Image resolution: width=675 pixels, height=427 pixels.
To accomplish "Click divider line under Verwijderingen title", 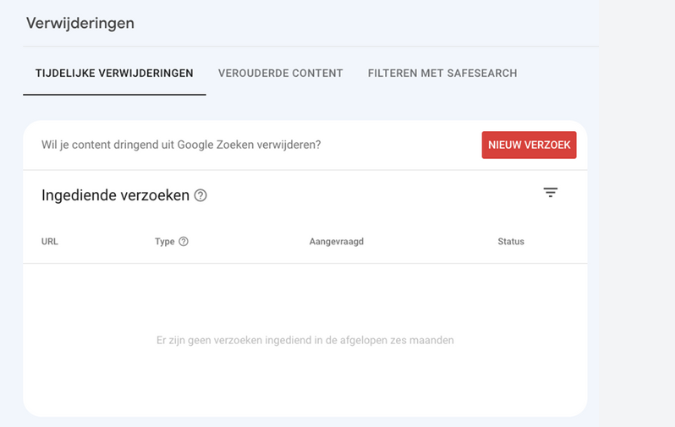I will (311, 46).
